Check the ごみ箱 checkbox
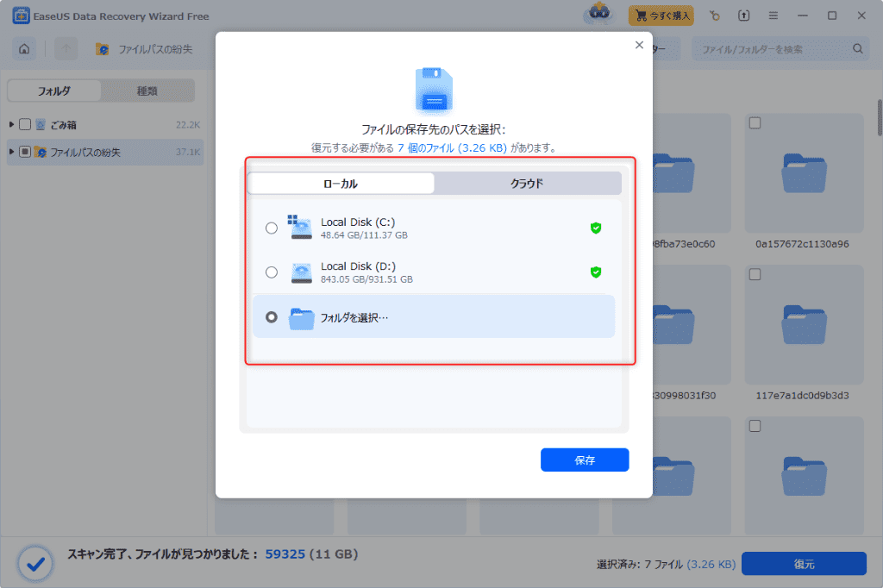883x588 pixels. tap(25, 124)
